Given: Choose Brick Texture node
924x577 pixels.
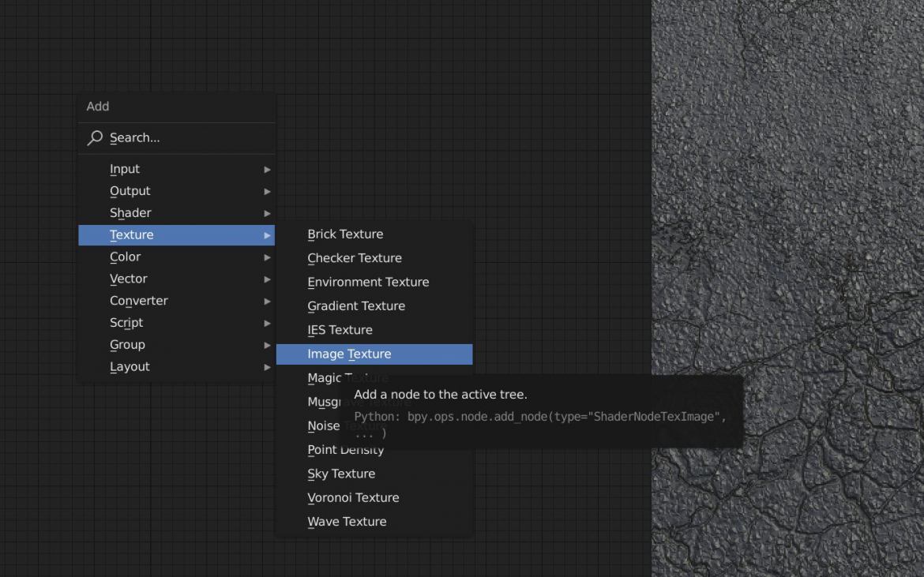Looking at the screenshot, I should coord(345,234).
